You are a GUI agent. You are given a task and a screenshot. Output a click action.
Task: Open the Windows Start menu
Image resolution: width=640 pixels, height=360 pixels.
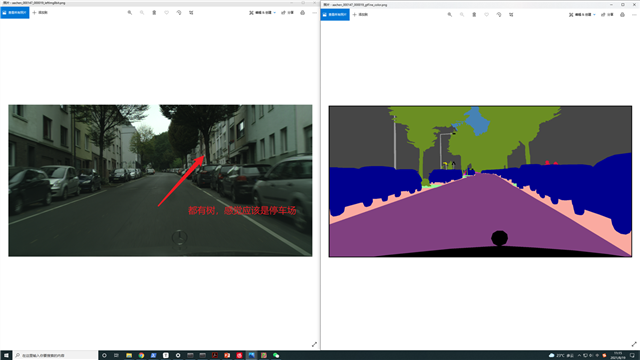6,356
